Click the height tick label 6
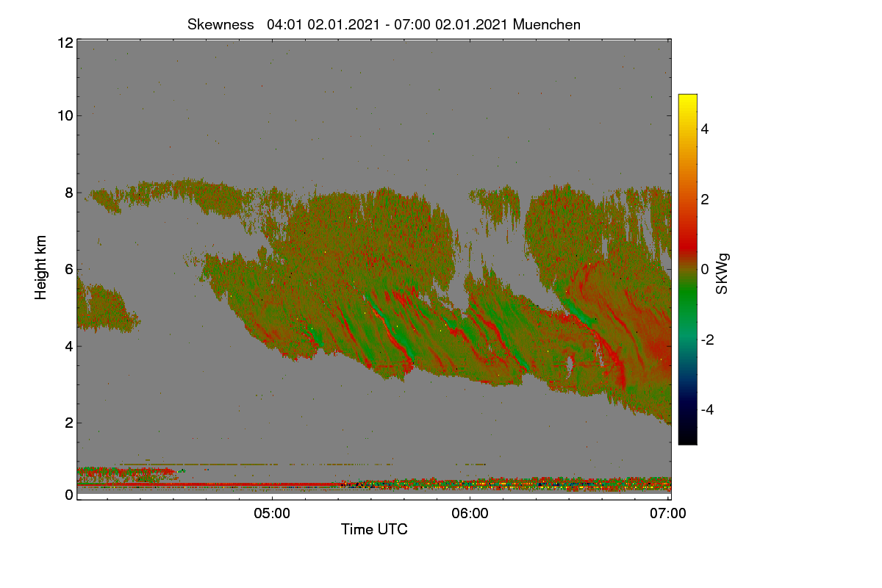This screenshot has width=882, height=588. coord(69,269)
